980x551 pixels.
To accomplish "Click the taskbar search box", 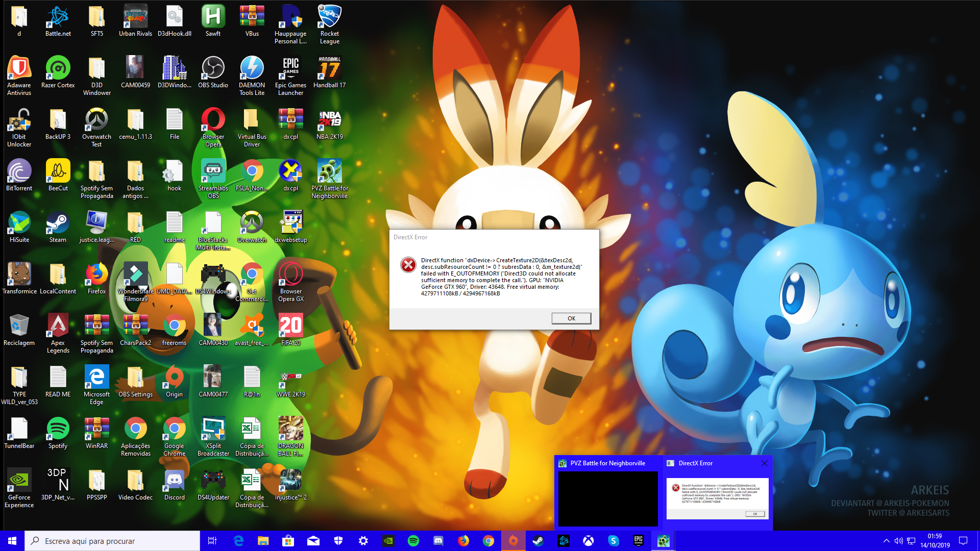I will point(112,541).
